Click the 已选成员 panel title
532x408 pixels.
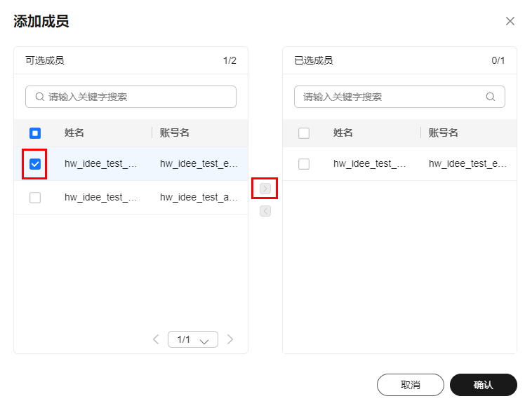click(314, 60)
